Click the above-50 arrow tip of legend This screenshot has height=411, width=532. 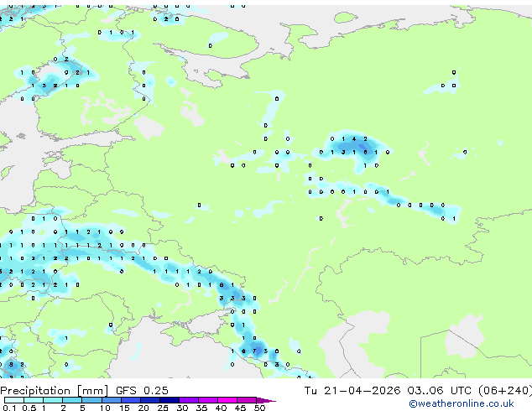click(x=266, y=400)
